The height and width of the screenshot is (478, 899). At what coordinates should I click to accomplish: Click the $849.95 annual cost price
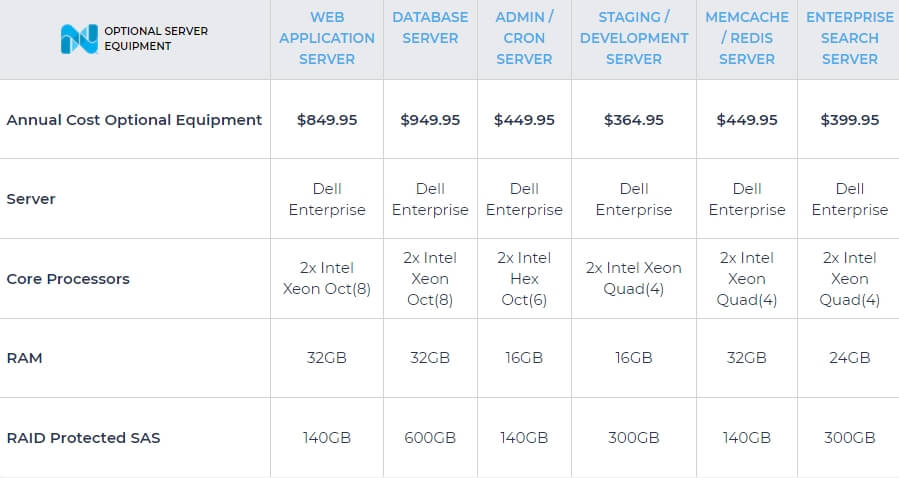(x=327, y=119)
